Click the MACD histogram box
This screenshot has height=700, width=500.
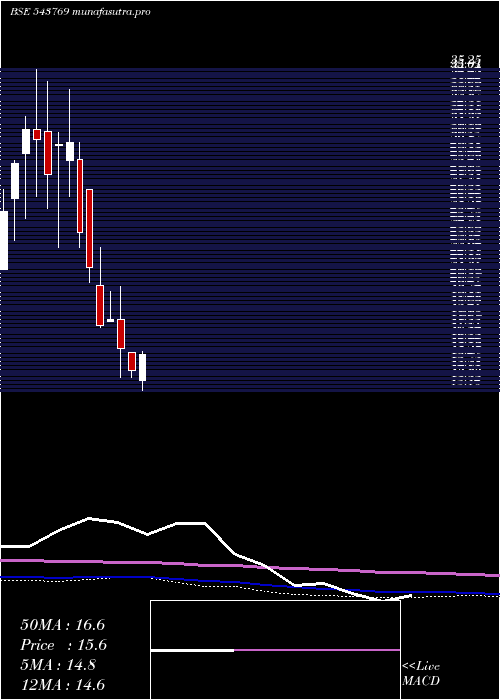(x=275, y=650)
